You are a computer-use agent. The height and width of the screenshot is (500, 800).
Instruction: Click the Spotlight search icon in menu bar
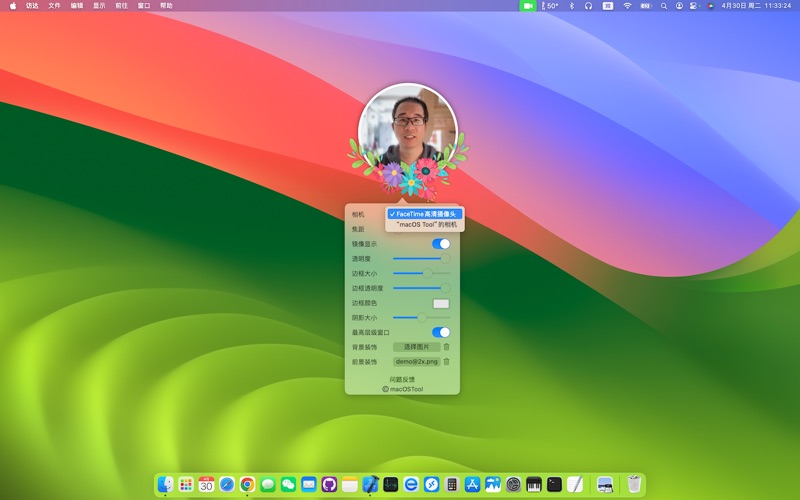pos(664,6)
